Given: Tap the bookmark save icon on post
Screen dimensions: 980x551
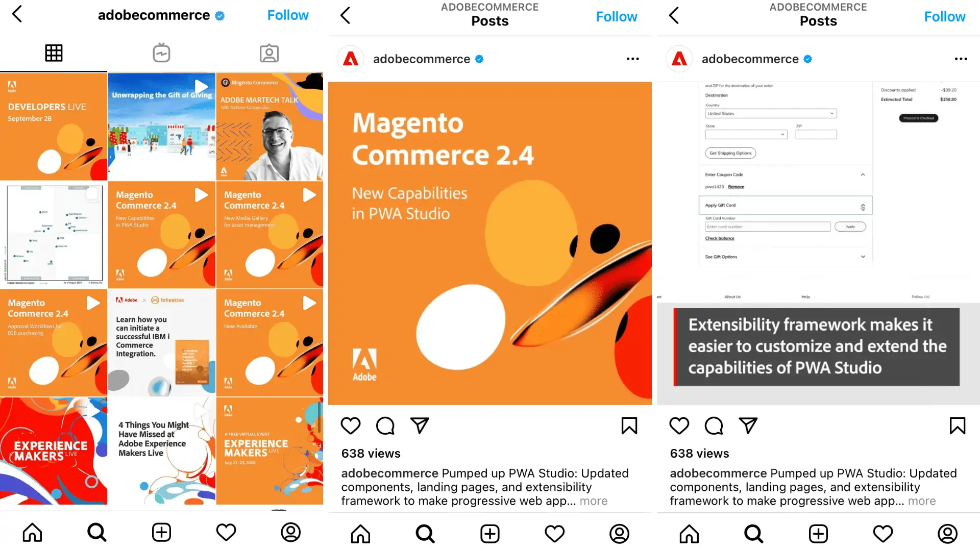Looking at the screenshot, I should 629,426.
